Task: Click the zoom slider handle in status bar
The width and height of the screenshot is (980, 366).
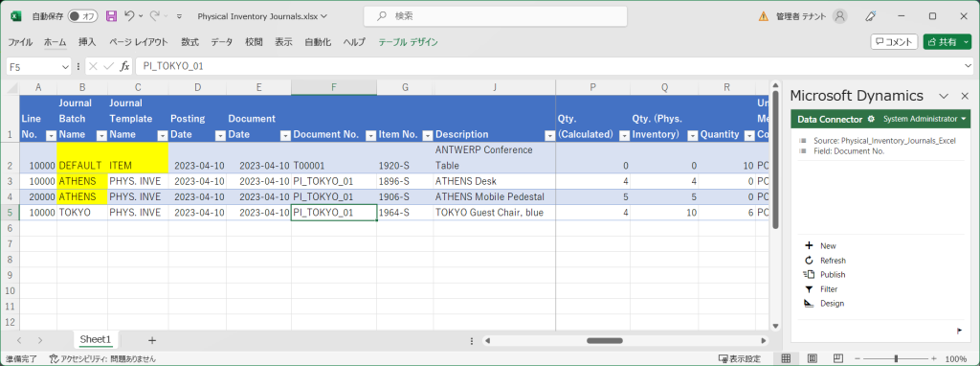Action: 897,359
